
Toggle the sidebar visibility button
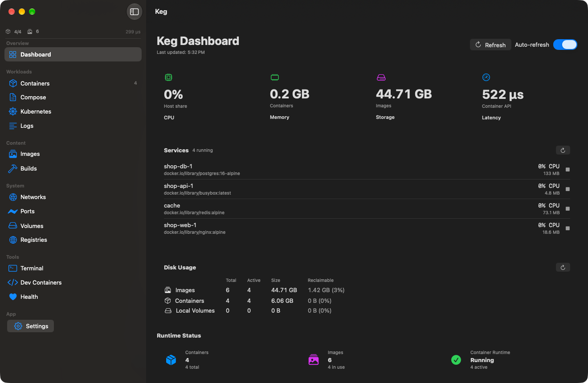click(x=135, y=12)
